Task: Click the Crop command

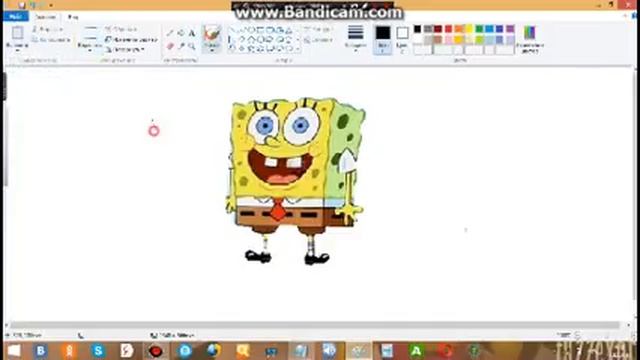Action: [x=121, y=29]
